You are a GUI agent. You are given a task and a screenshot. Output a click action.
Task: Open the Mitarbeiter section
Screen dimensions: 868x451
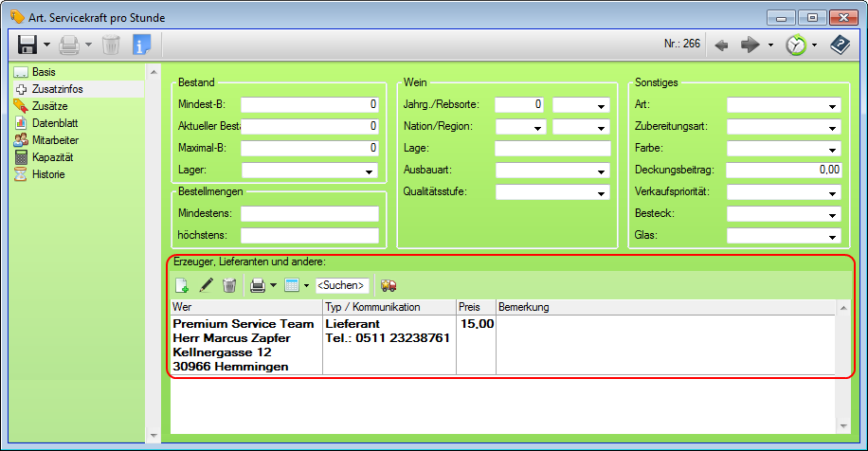tap(56, 140)
